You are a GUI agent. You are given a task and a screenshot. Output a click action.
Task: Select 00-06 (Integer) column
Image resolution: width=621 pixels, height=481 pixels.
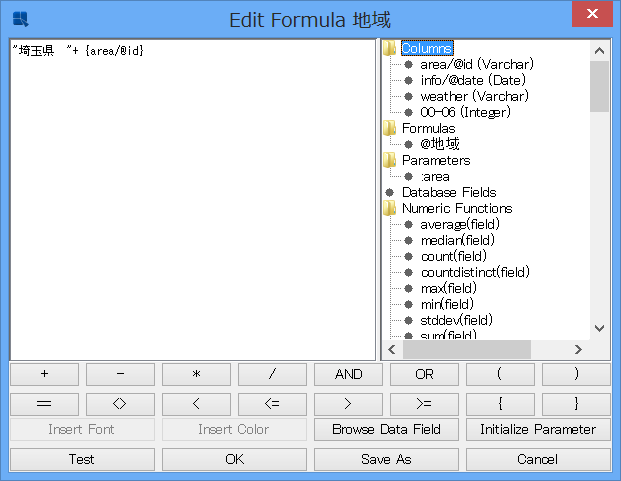465,112
